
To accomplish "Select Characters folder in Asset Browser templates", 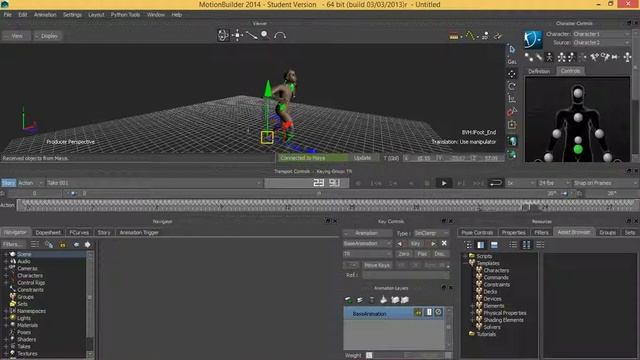I will coord(496,270).
